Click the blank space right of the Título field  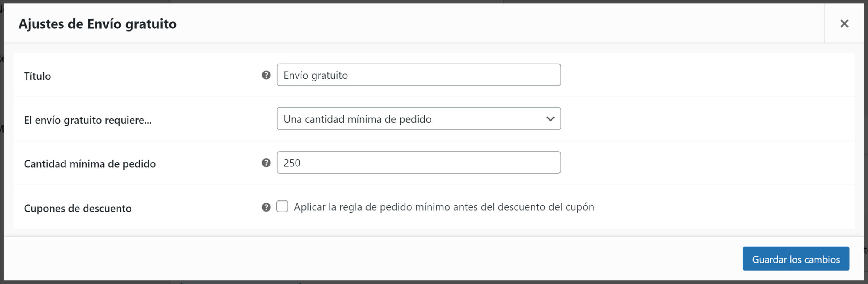click(x=708, y=75)
